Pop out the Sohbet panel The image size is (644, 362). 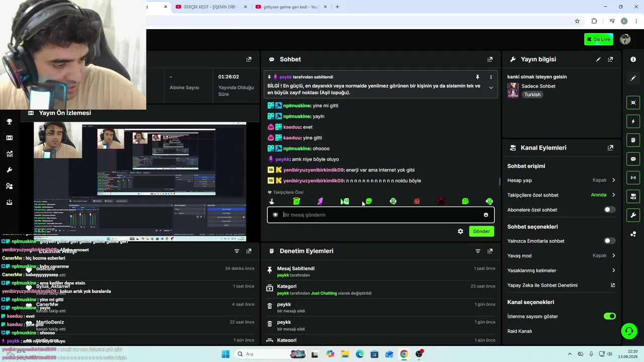pyautogui.click(x=490, y=59)
